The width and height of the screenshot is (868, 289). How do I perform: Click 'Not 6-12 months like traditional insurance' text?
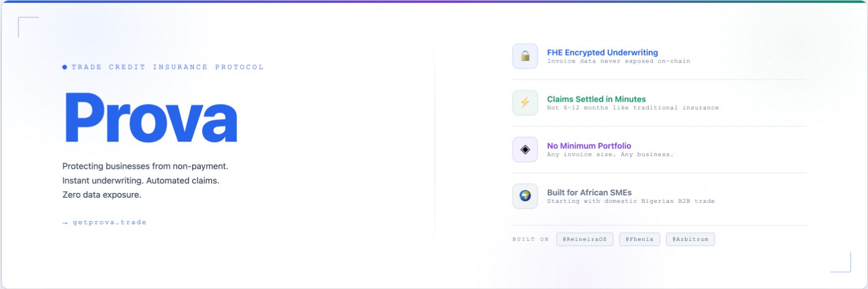click(x=633, y=108)
